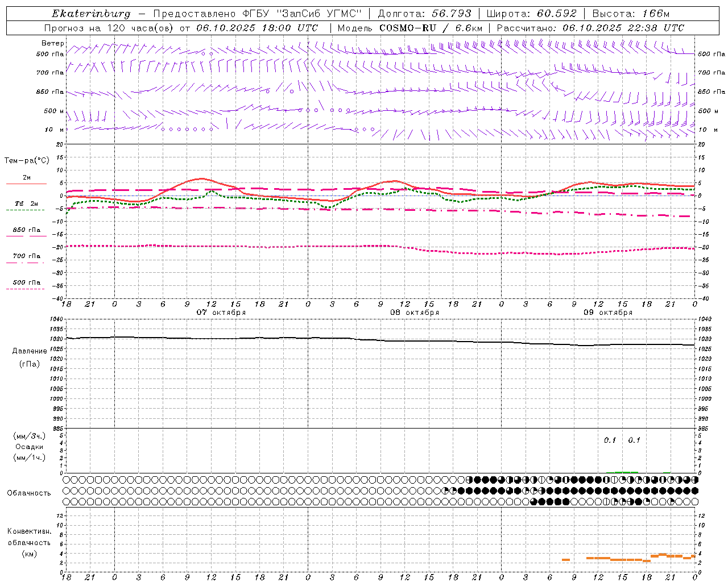Click the (гПа) unit label under Давление
The image size is (728, 582).
(x=30, y=364)
